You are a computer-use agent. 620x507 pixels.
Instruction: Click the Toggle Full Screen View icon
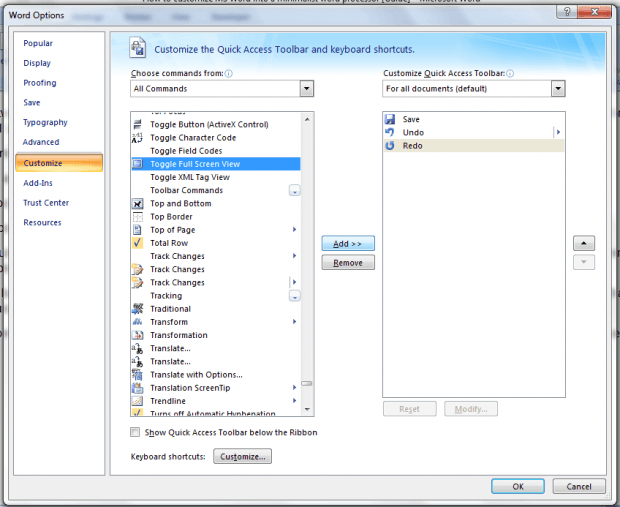coord(137,164)
